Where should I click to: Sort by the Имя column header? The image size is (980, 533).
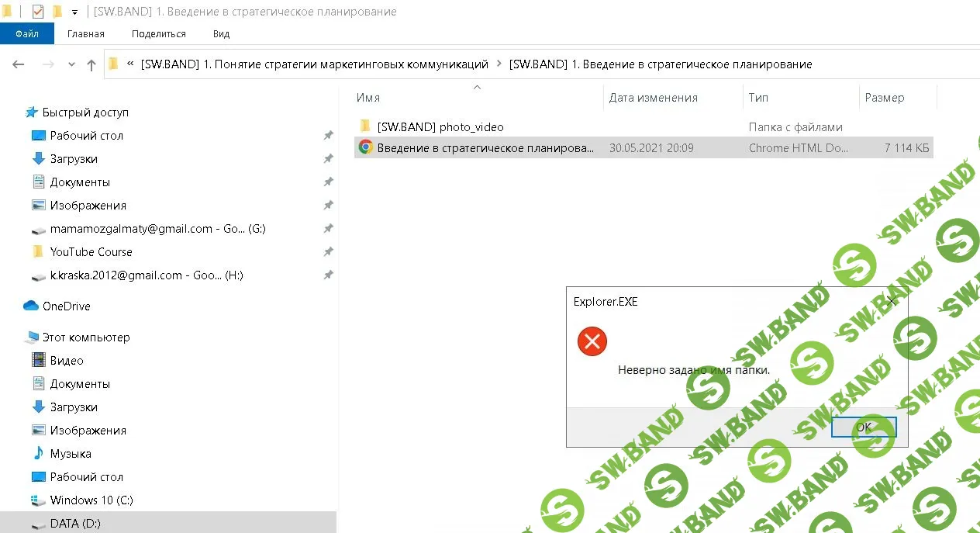(368, 98)
